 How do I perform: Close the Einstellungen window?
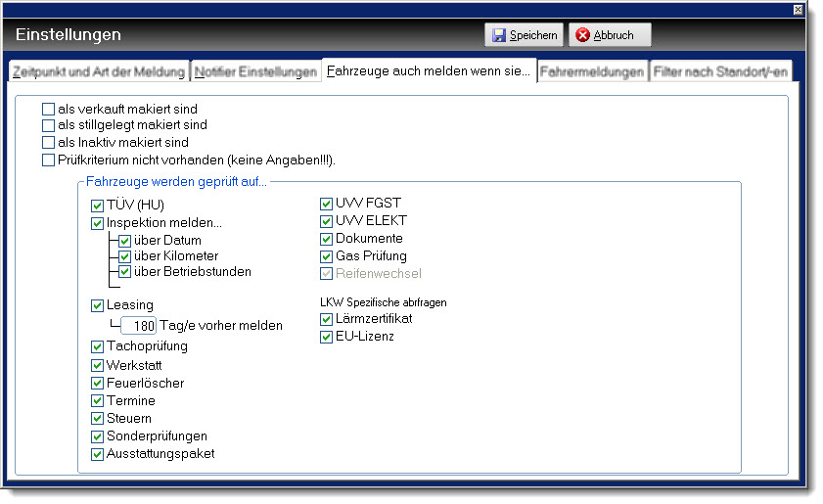click(x=797, y=9)
